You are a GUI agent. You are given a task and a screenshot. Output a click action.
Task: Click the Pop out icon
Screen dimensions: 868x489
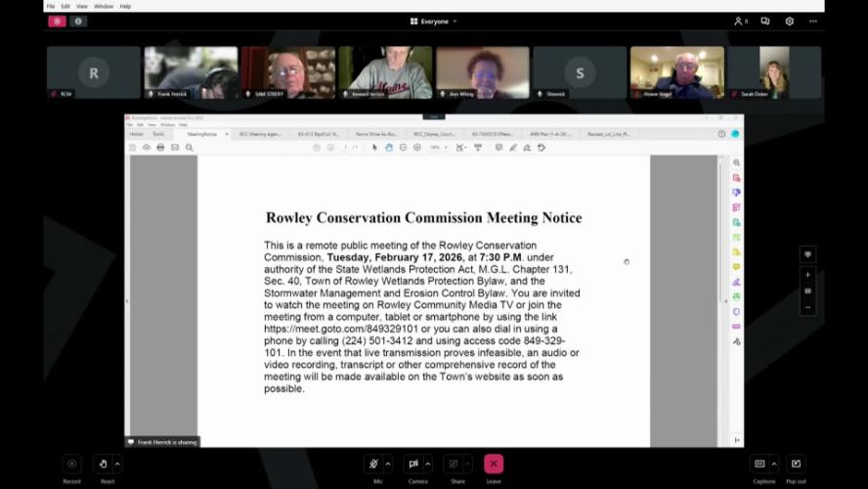(796, 464)
